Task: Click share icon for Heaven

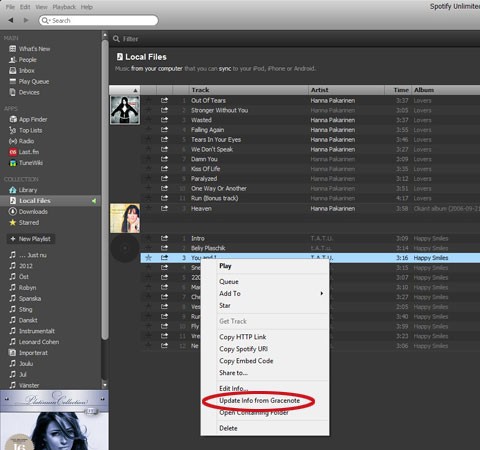Action: [164, 208]
